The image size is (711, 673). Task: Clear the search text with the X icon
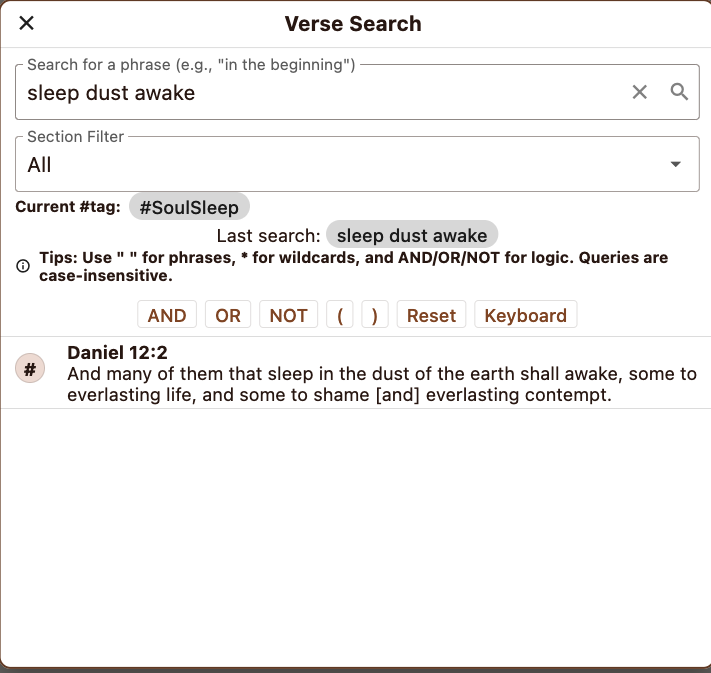pyautogui.click(x=640, y=92)
